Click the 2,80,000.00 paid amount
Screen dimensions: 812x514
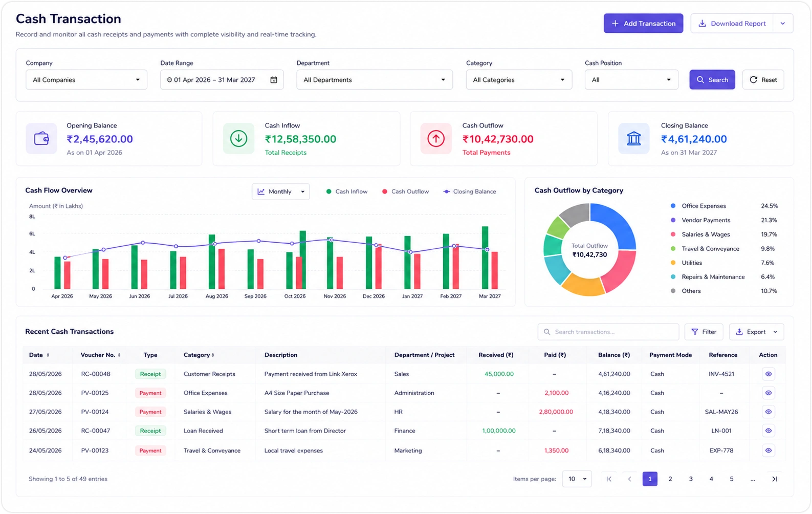click(x=556, y=412)
